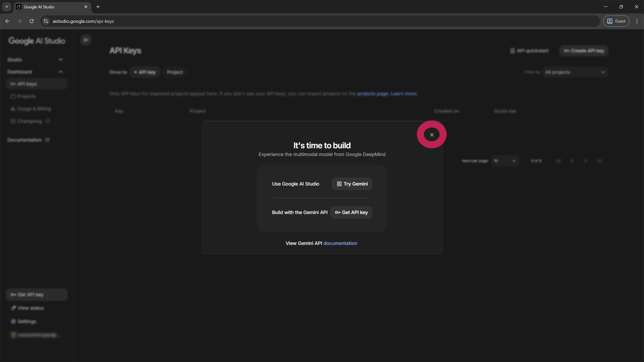Go to first page pagination icon
The width and height of the screenshot is (644, 362).
558,161
